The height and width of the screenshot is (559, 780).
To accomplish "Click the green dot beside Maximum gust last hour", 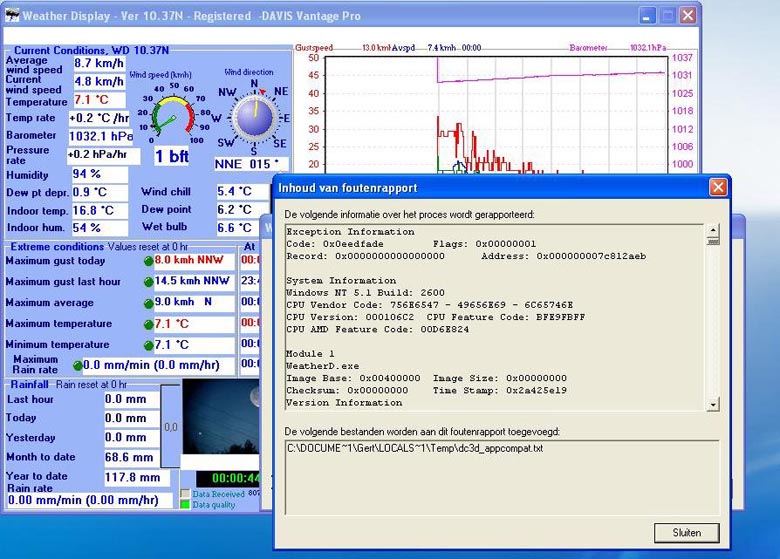I will (148, 282).
